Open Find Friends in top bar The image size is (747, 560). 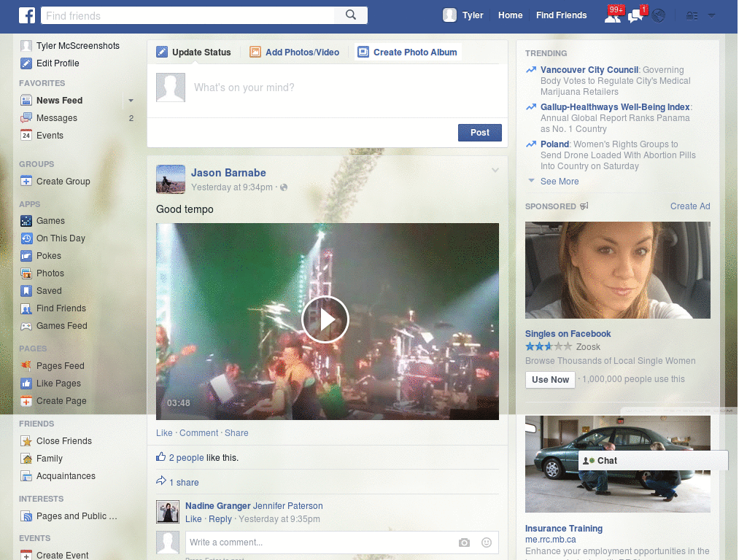pyautogui.click(x=561, y=15)
